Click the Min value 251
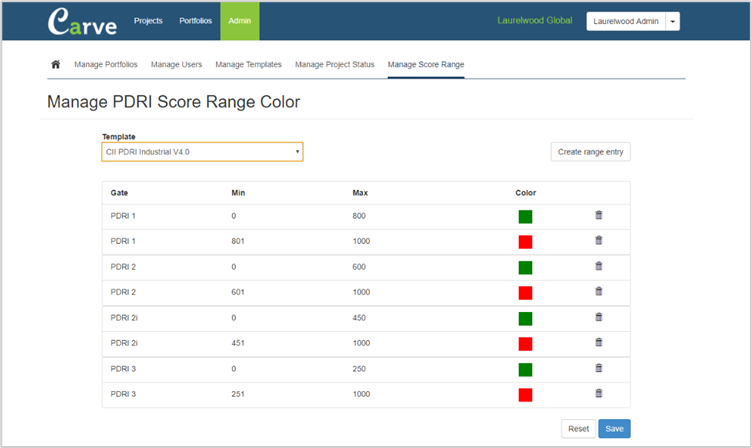This screenshot has width=752, height=448. pos(238,394)
